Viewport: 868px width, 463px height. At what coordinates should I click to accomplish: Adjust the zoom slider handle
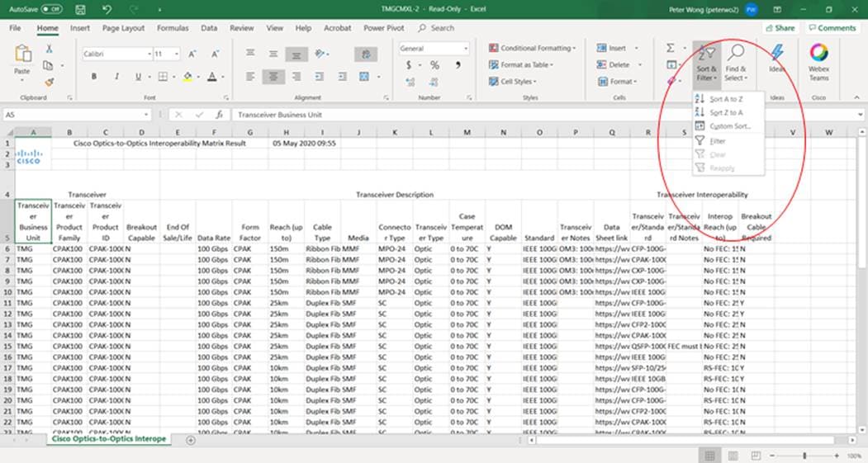pyautogui.click(x=804, y=456)
